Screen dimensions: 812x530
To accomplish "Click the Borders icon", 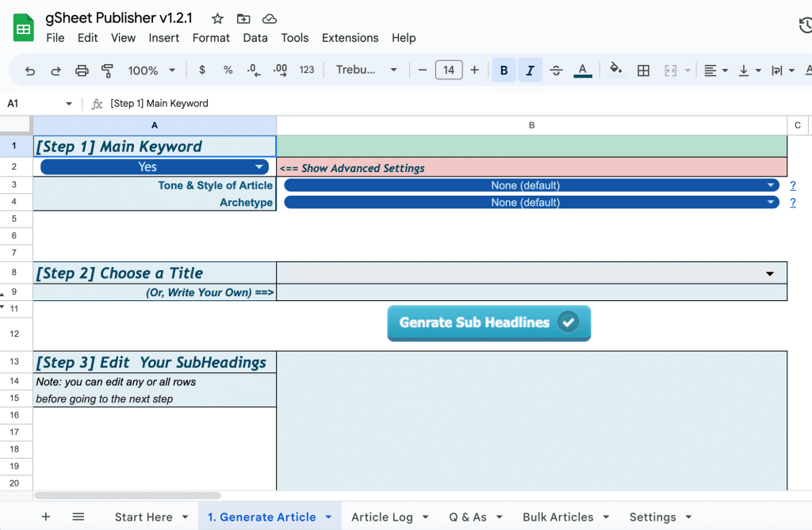I will 644,70.
